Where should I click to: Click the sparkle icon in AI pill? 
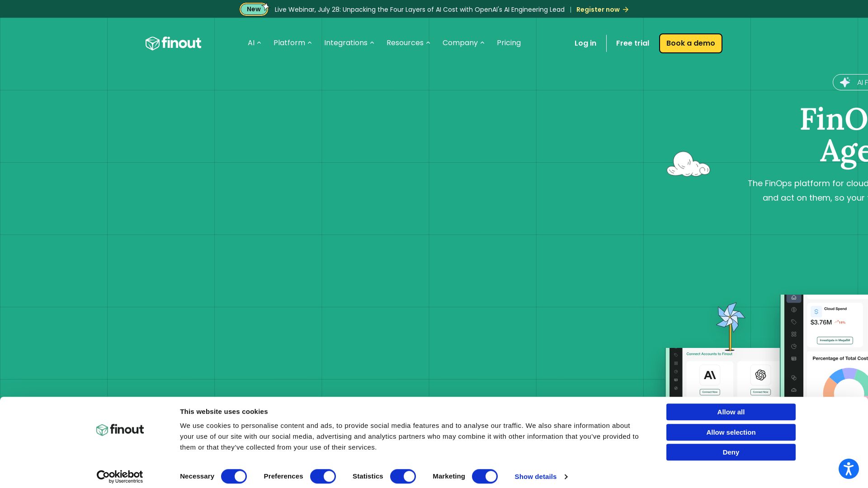(844, 82)
